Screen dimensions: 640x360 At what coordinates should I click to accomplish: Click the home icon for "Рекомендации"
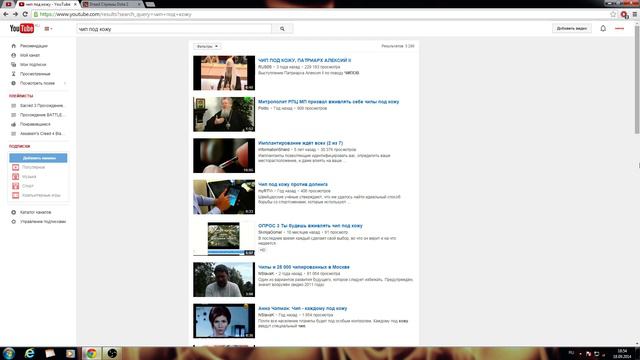coord(13,46)
